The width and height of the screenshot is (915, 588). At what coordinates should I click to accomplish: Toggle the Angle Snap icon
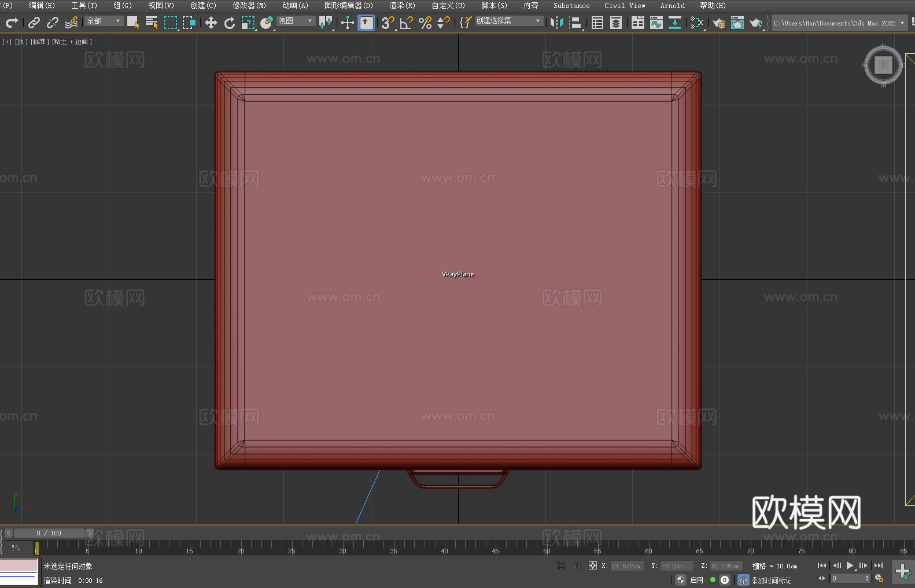click(407, 23)
